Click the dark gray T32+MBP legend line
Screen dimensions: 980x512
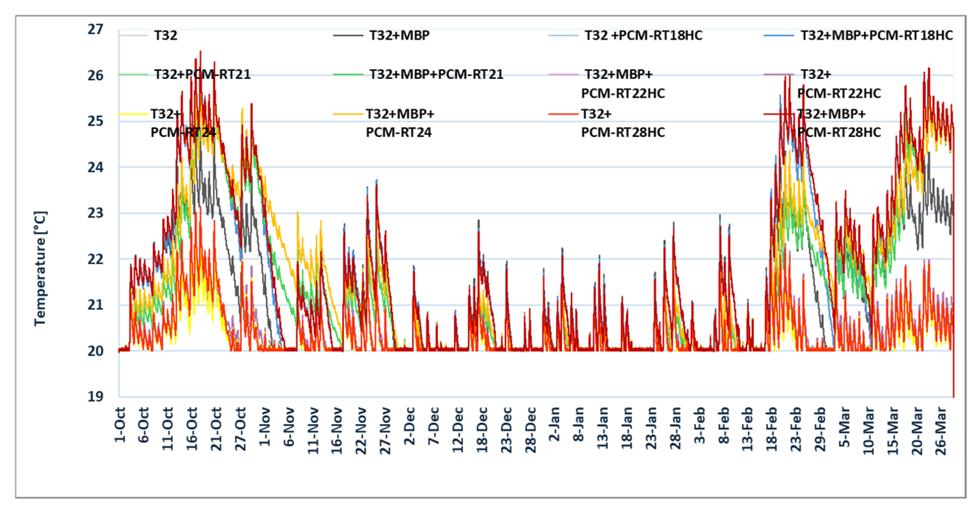(x=348, y=36)
